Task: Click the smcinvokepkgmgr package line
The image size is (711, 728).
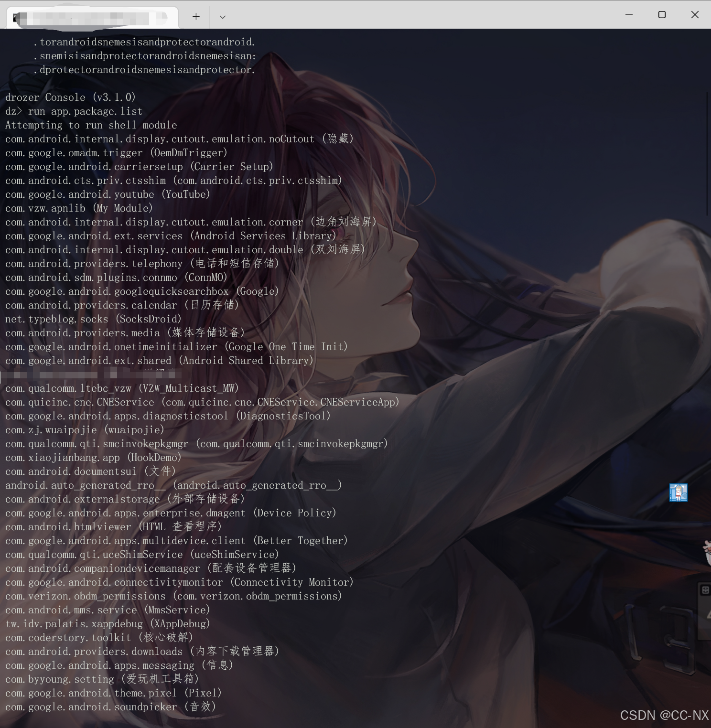Action: (197, 444)
